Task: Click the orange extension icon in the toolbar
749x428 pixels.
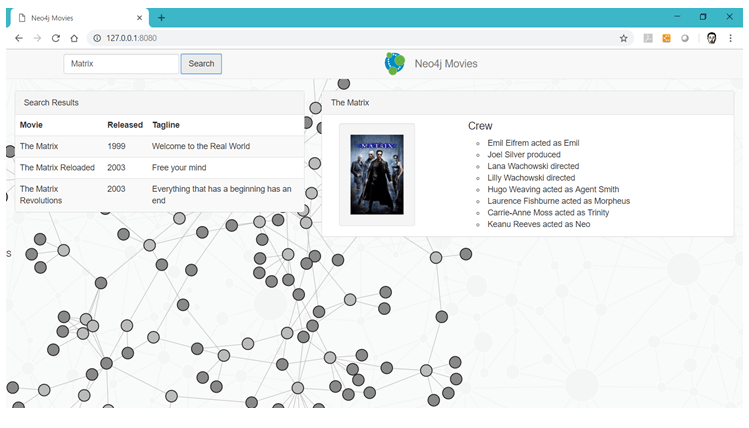Action: point(666,38)
